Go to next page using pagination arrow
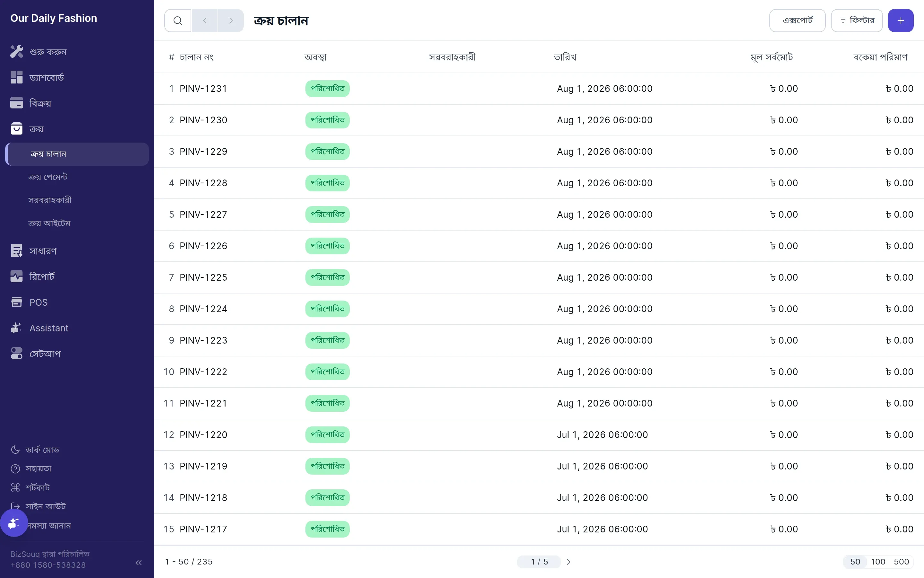924x578 pixels. click(568, 562)
